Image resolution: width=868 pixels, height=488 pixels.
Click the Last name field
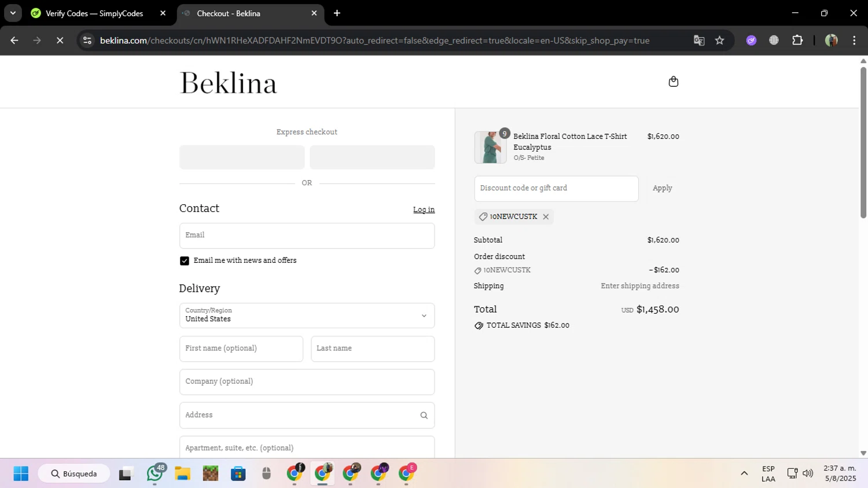(x=373, y=349)
